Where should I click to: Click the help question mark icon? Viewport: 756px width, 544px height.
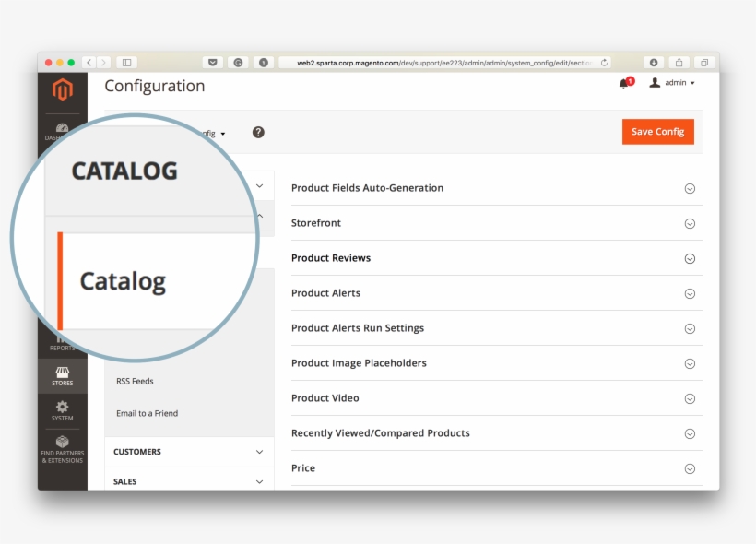pos(258,132)
